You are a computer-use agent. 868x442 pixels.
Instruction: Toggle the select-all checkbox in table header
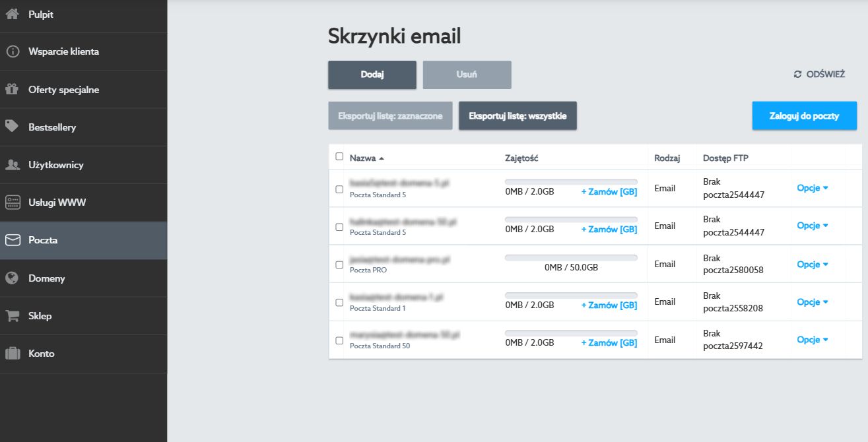339,157
